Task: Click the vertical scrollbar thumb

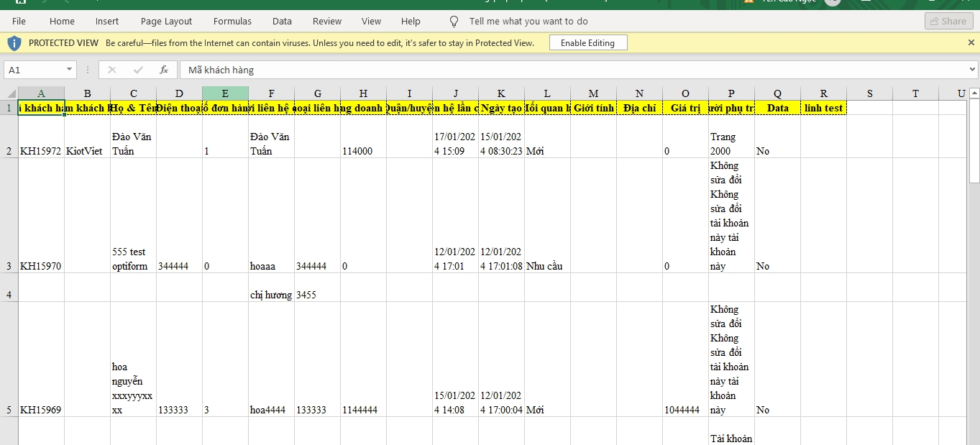Action: pos(974,141)
